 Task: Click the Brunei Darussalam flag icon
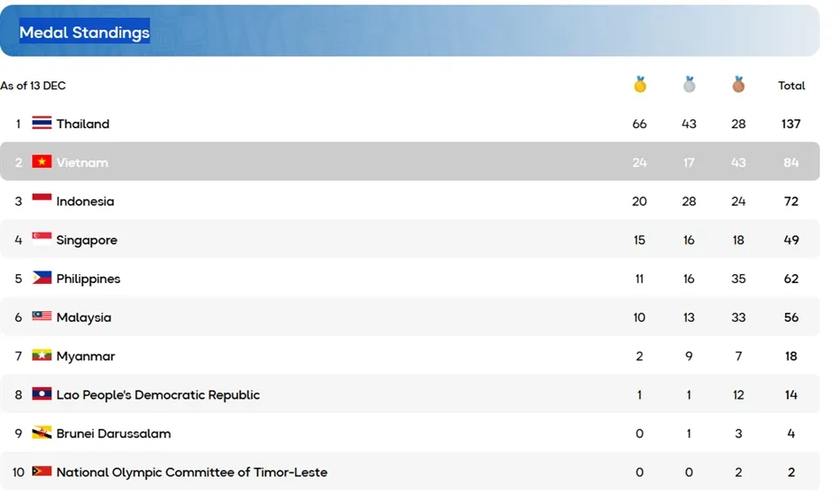click(42, 433)
